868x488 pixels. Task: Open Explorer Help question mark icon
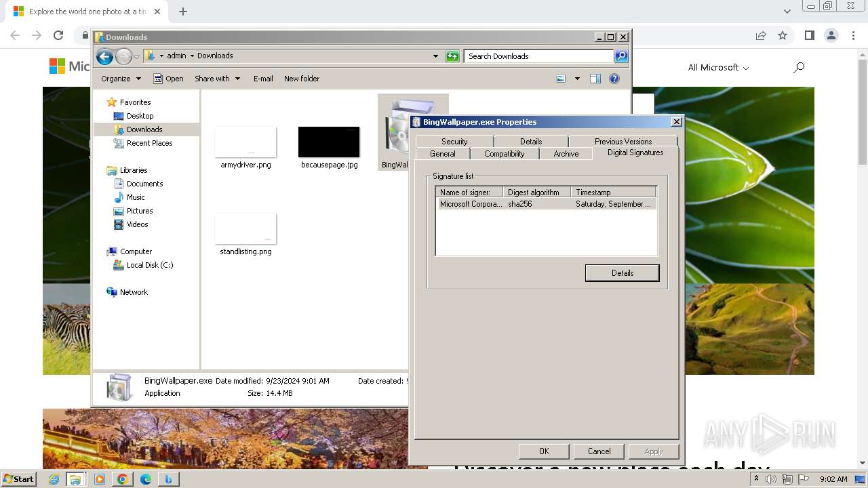[614, 79]
